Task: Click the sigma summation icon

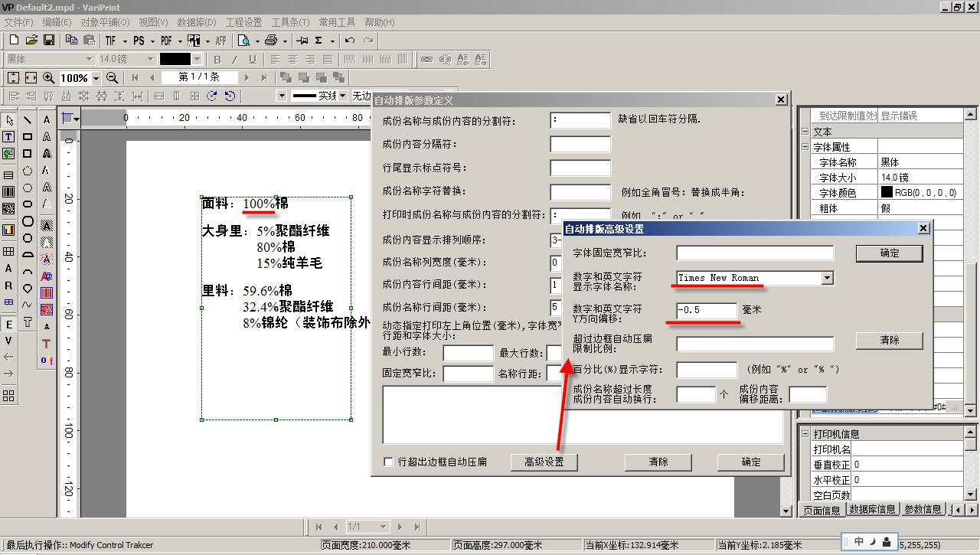Action: tap(319, 41)
